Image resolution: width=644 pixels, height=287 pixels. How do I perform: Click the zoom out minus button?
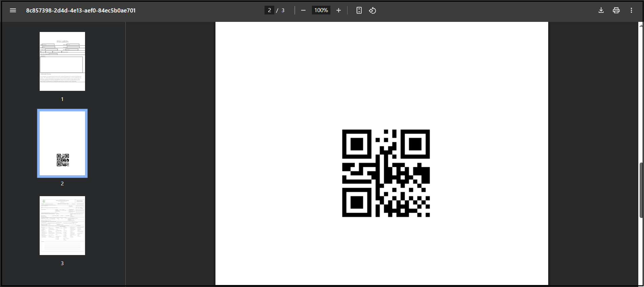[x=303, y=10]
